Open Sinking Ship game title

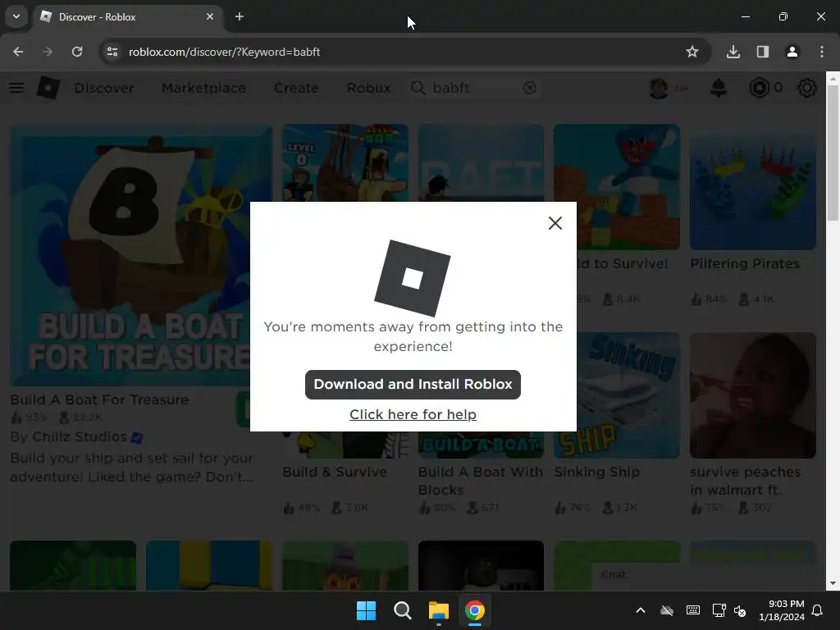[597, 472]
